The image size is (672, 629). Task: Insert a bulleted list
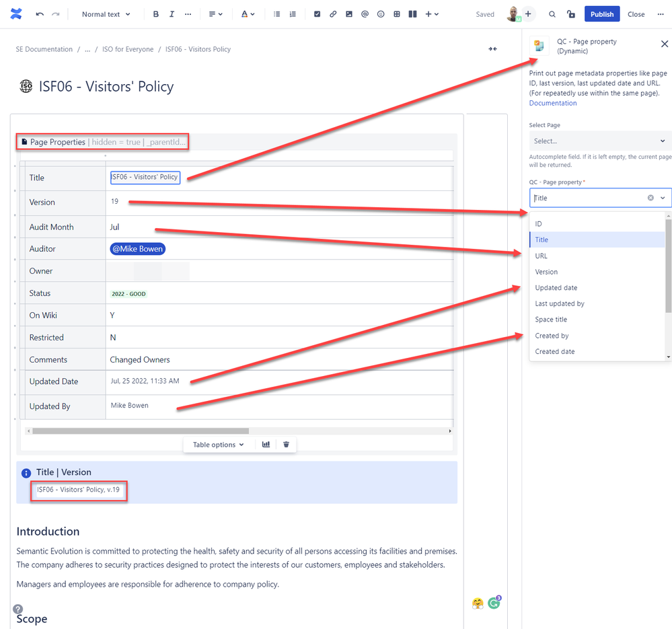(x=277, y=14)
